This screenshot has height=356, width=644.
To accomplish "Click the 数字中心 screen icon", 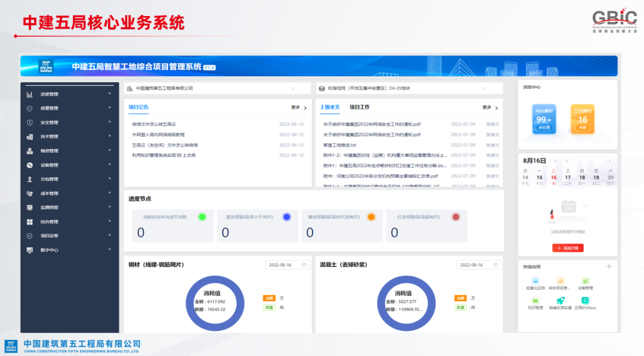I will (30, 250).
